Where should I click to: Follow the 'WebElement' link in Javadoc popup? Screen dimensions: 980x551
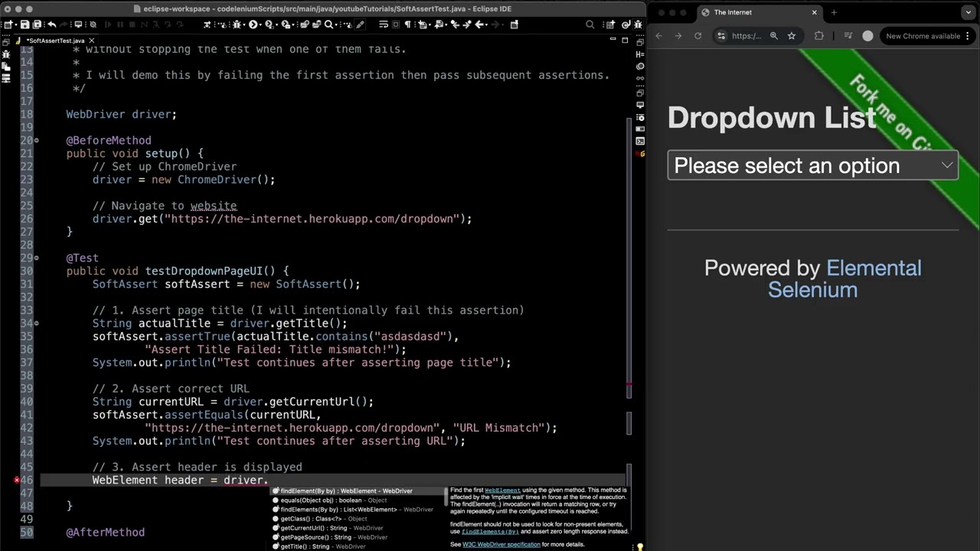[502, 491]
